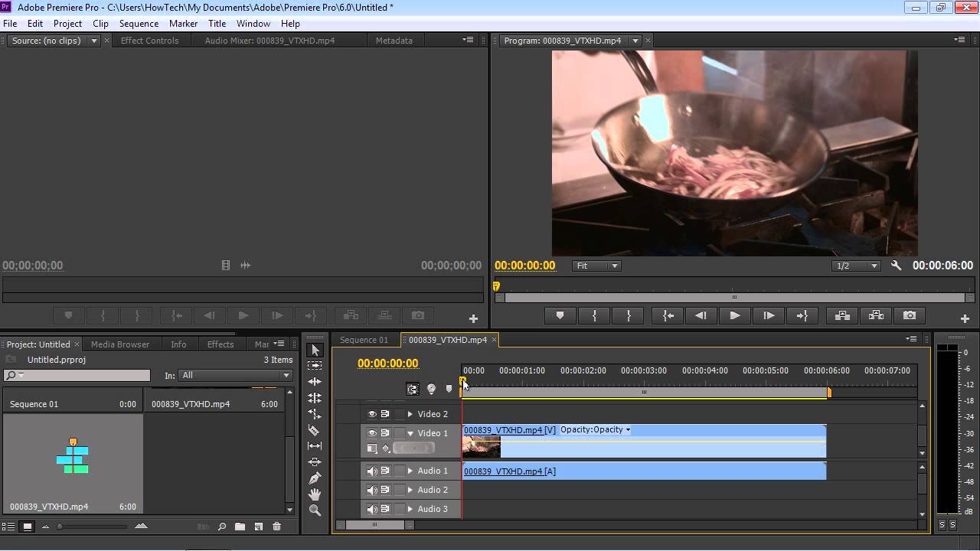Create new bin in Project panel
The width and height of the screenshot is (980, 551).
(x=240, y=527)
